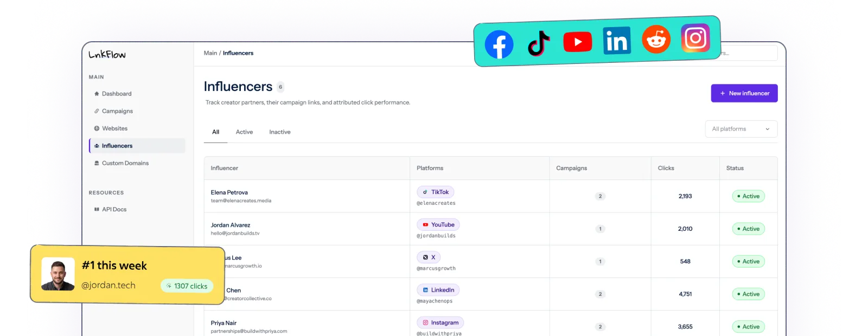This screenshot has width=868, height=336.
Task: Click the 1307 clicks badge
Action: (187, 286)
